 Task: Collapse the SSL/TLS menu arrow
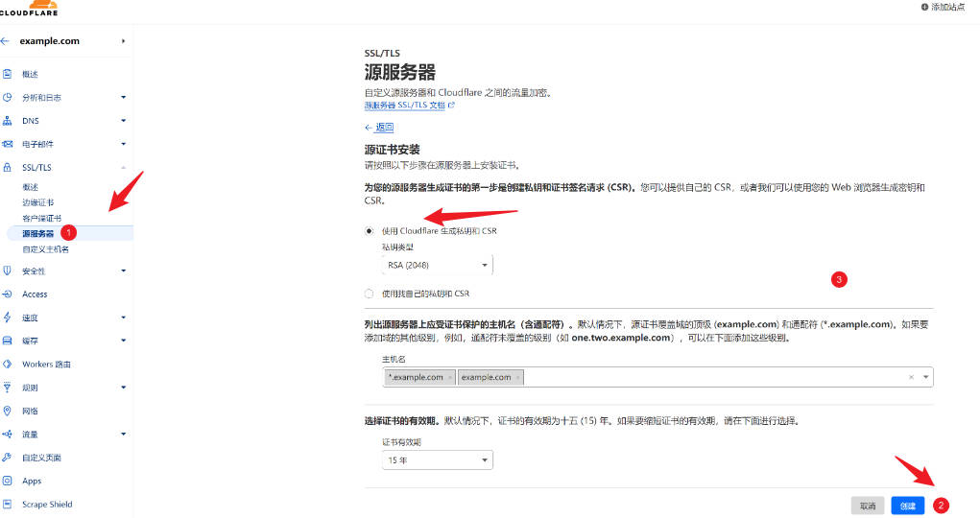tap(123, 168)
